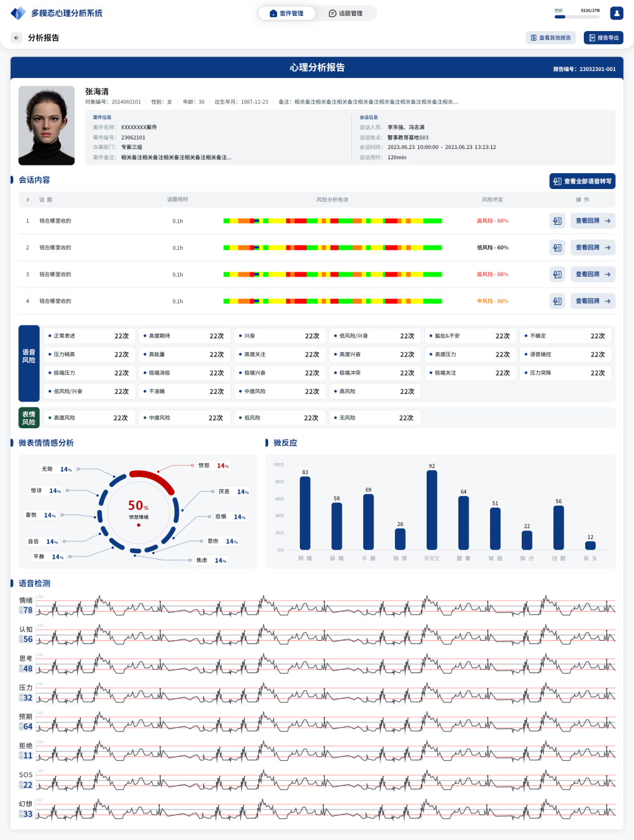Click the 查看其他报告 button
Screen dimensions: 634x840
(550, 38)
